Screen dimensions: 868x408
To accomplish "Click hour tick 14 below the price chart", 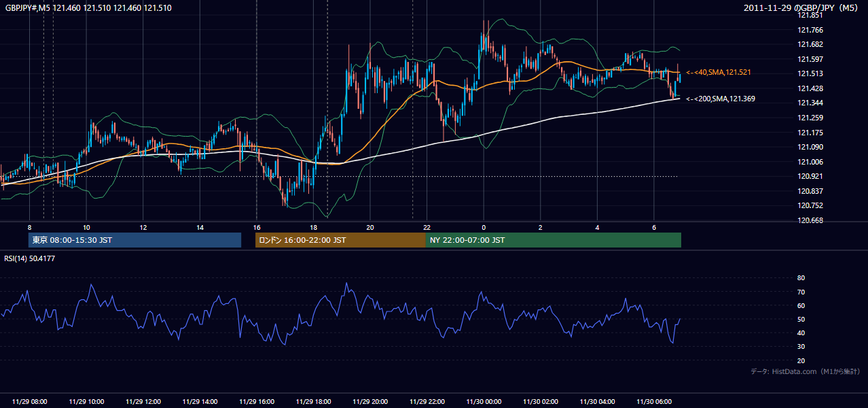I will 200,227.
